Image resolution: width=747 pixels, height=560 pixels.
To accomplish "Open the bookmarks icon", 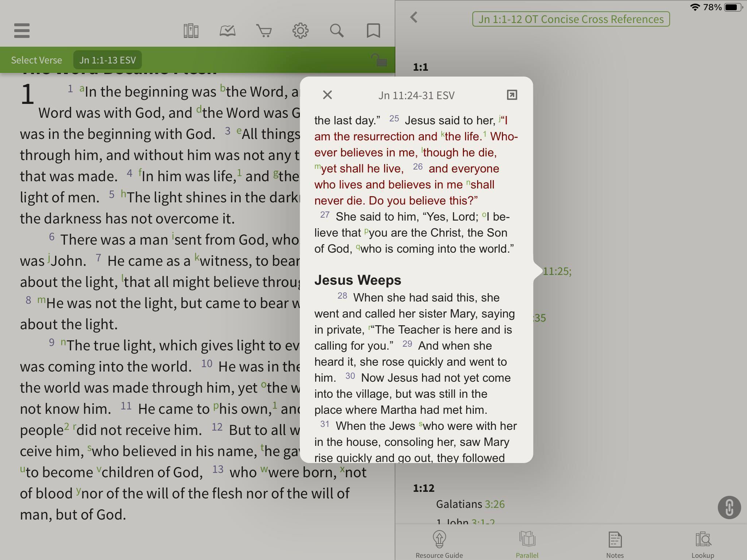I will click(373, 31).
